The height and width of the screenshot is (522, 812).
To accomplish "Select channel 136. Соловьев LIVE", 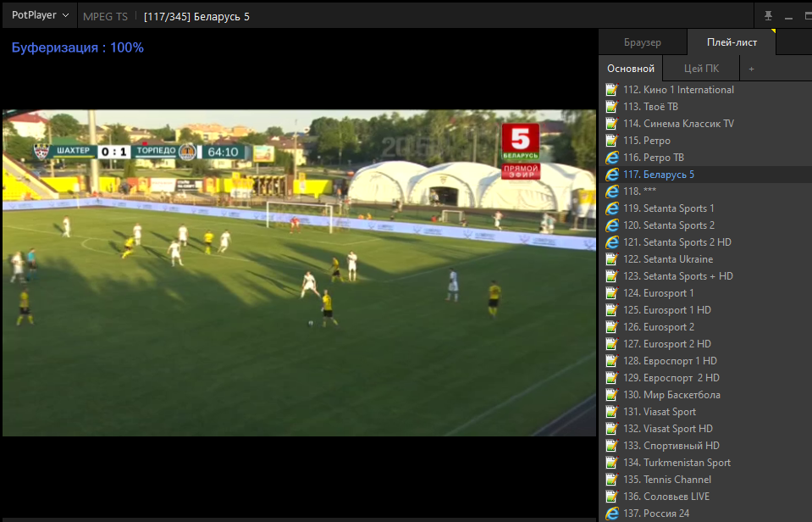I will [x=705, y=497].
